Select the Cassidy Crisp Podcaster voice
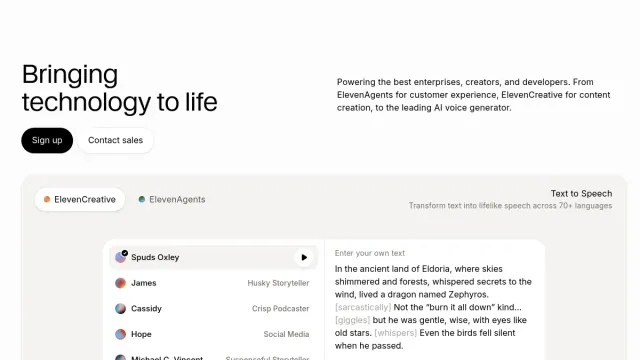Viewport: 640px width, 360px height. click(213, 309)
